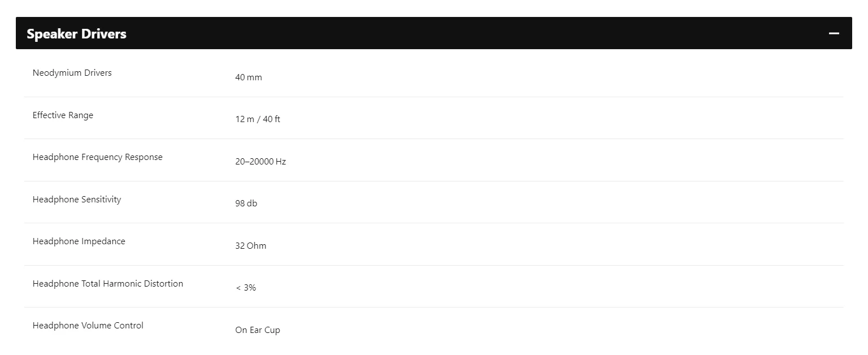Select the Effective Range label
This screenshot has height=355, width=868.
tap(63, 115)
